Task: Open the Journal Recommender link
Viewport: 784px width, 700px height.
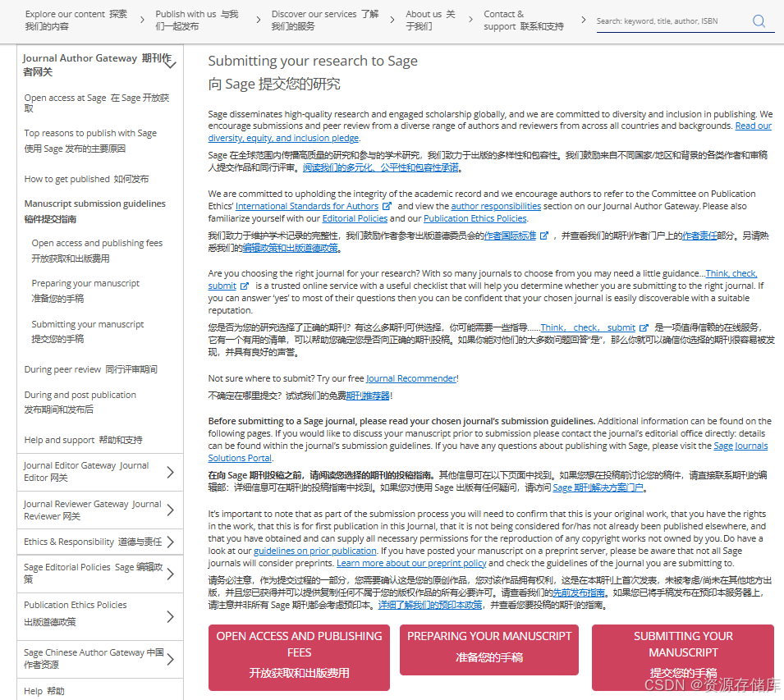Action: tap(411, 378)
